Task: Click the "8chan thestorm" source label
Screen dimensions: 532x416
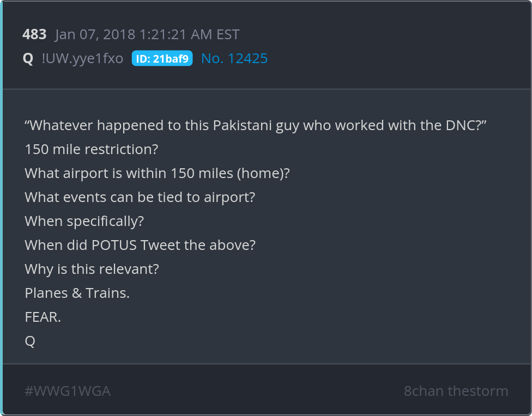Action: point(456,391)
